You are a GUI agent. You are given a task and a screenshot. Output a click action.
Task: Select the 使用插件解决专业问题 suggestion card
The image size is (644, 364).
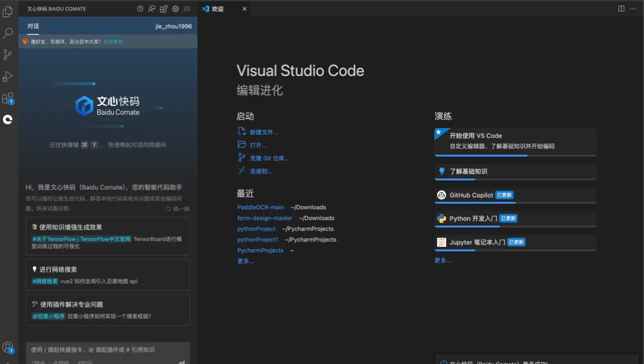click(108, 310)
